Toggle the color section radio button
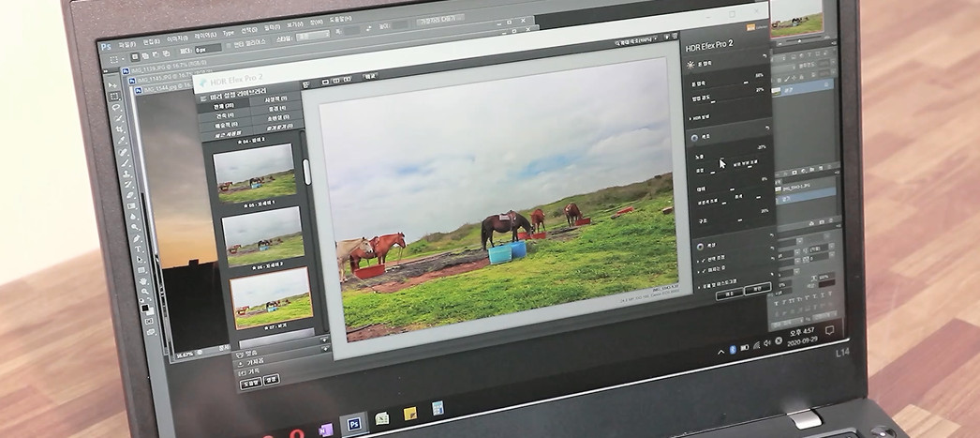Screen dimensions: 980x438 (702, 247)
